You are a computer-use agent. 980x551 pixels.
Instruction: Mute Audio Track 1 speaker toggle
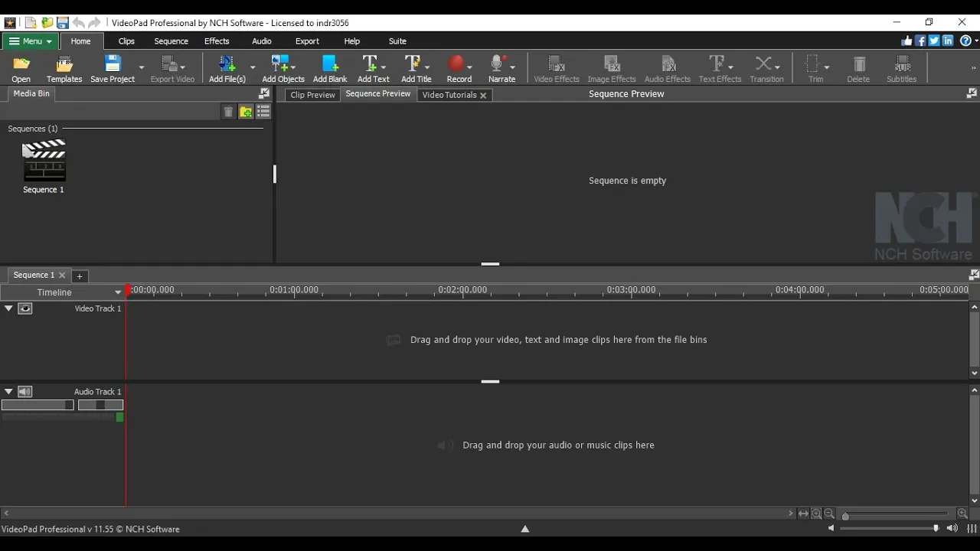(25, 392)
